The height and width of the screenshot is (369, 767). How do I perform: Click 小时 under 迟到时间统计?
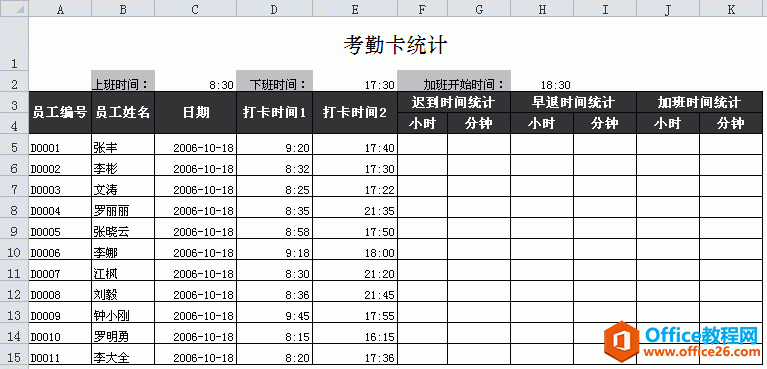tap(422, 123)
